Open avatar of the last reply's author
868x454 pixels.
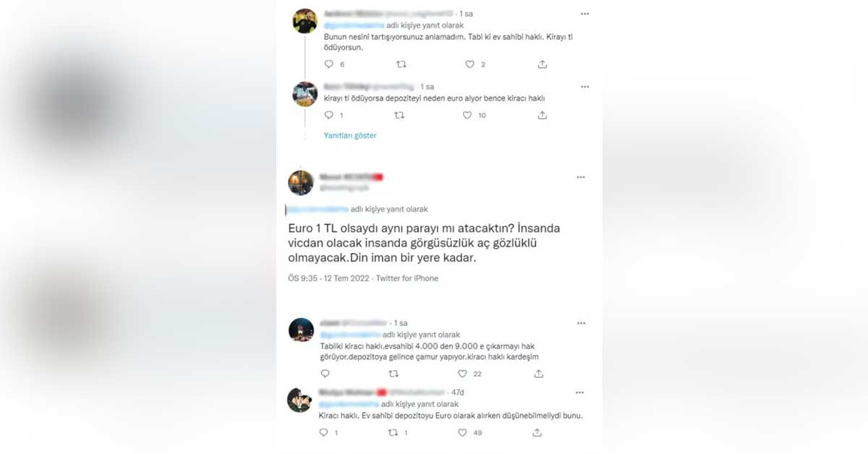click(299, 401)
